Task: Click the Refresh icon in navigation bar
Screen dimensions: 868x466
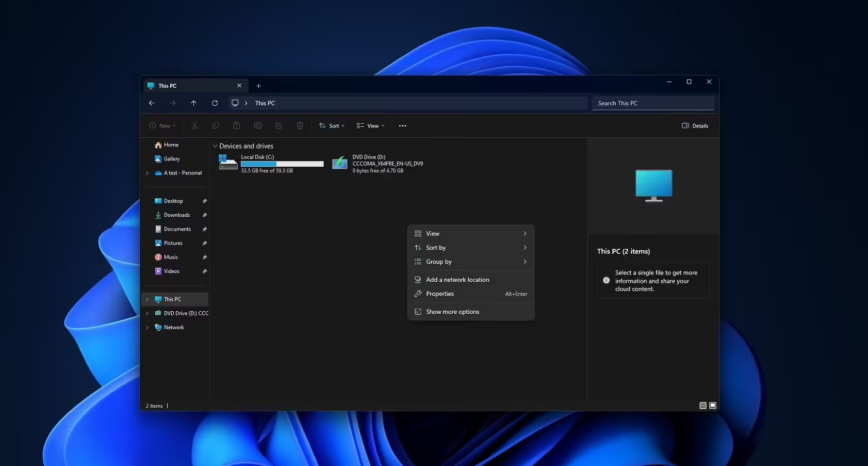Action: (215, 103)
